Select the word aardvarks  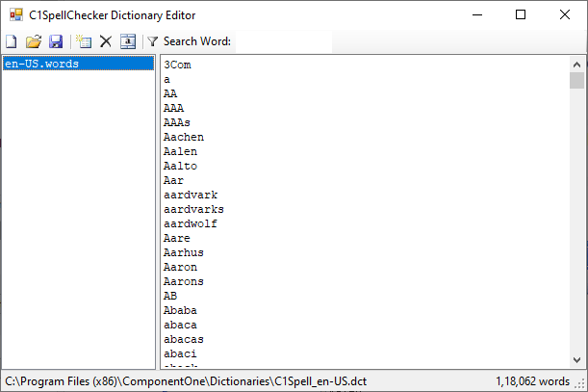coord(193,209)
